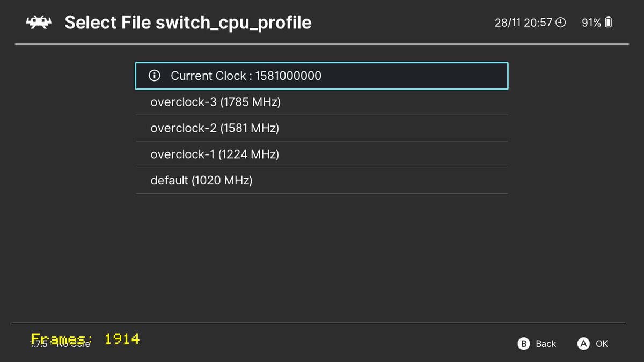The image size is (644, 362).
Task: Click the 1581000000 clock value
Action: pyautogui.click(x=288, y=76)
